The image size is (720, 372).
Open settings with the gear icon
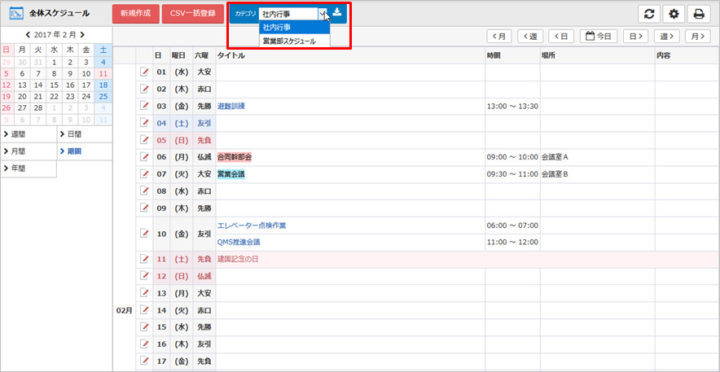(x=674, y=14)
